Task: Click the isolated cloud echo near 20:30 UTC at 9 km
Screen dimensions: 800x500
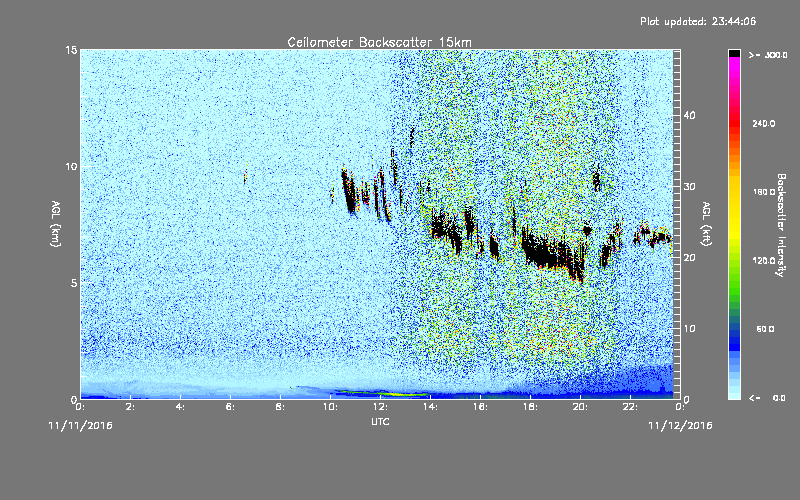Action: 596,178
